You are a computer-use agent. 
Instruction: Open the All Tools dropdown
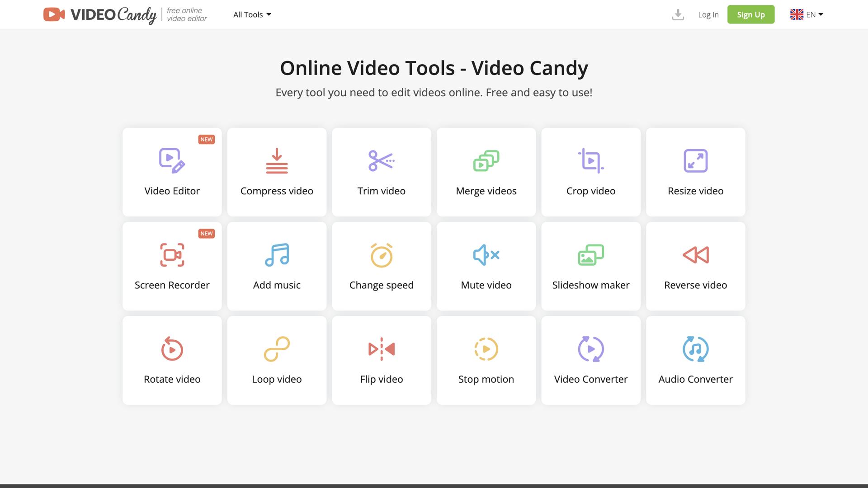pos(251,14)
